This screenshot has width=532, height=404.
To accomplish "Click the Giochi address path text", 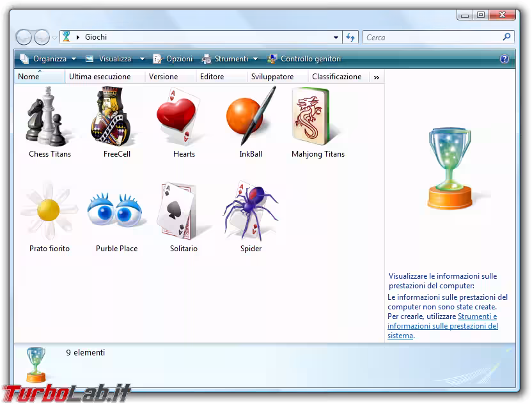I will (x=96, y=37).
